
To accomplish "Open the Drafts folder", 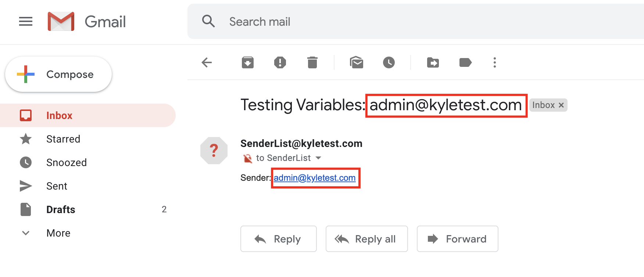I will 61,209.
